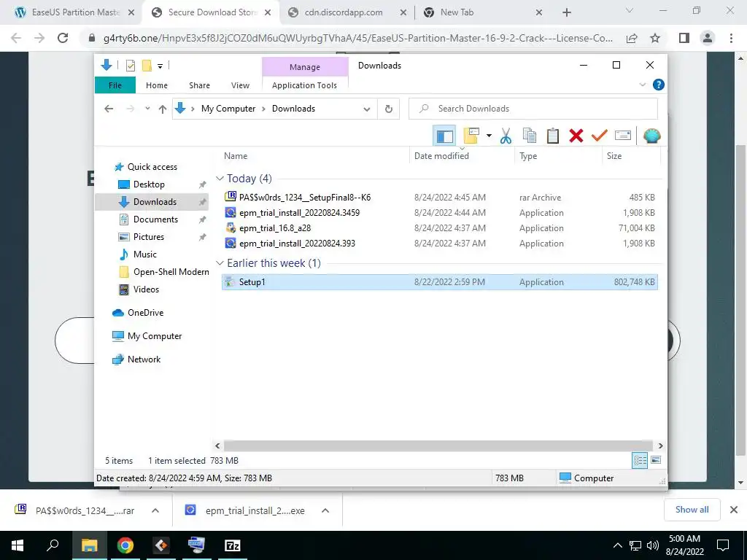
Task: Go up one folder level arrow
Action: point(163,109)
